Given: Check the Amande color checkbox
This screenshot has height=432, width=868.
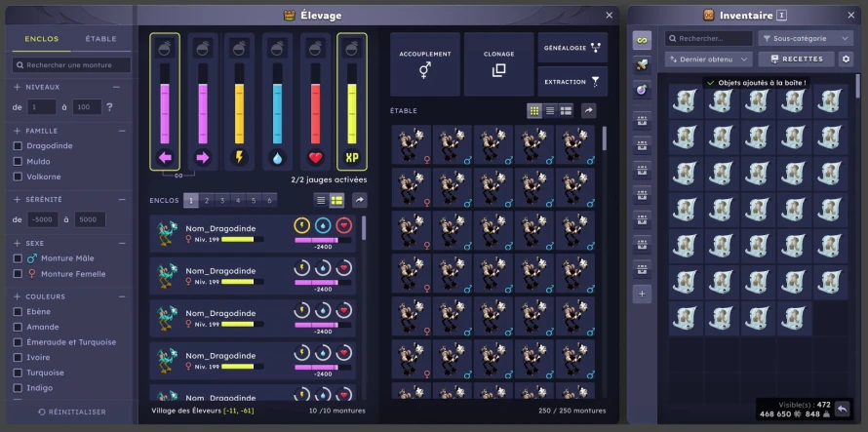Looking at the screenshot, I should point(18,328).
